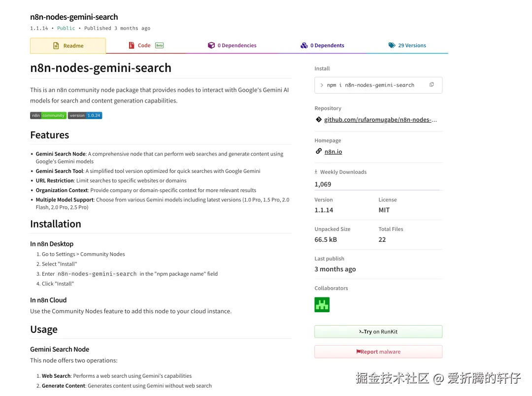Click the In n8n Desktop subheading
Image resolution: width=532 pixels, height=396 pixels.
point(52,244)
